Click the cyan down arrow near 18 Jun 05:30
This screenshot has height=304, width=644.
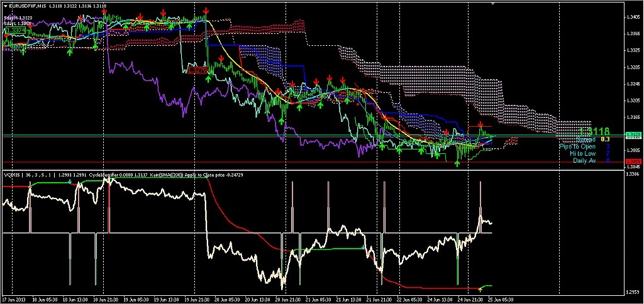pos(70,182)
